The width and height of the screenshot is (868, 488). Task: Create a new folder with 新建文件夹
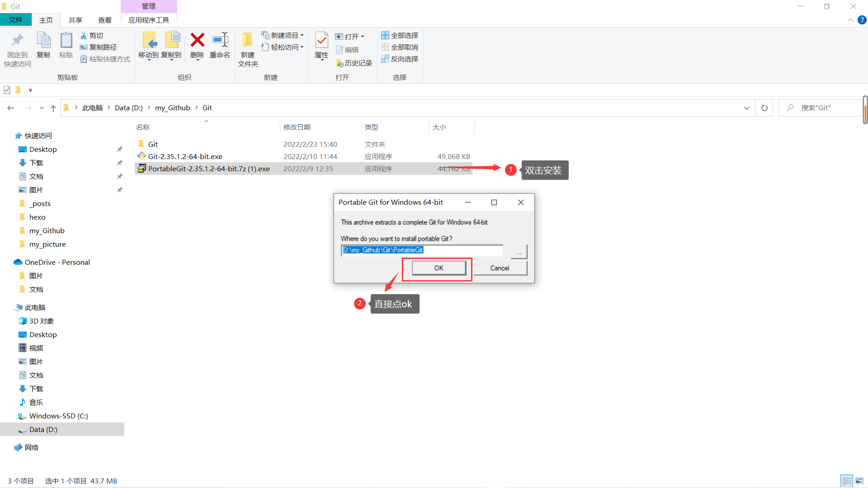pyautogui.click(x=248, y=50)
